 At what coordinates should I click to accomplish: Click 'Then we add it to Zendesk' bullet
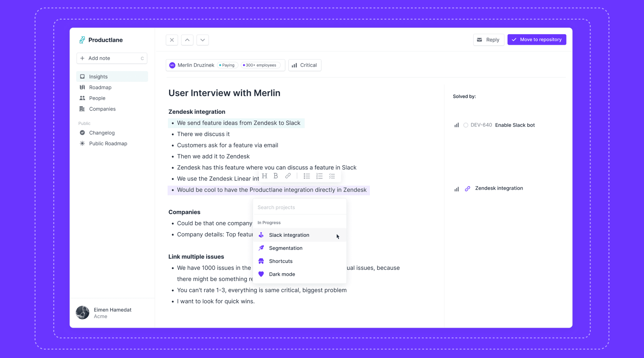[x=213, y=156]
